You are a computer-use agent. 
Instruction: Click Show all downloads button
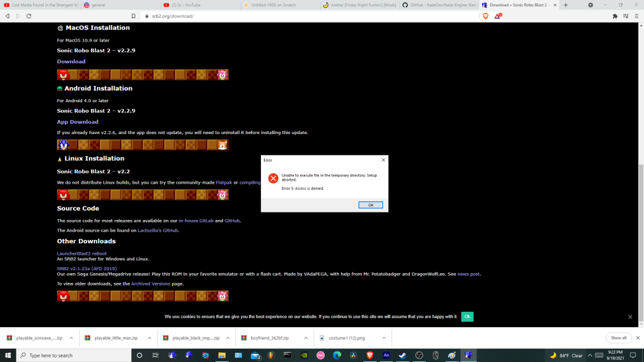(x=618, y=337)
